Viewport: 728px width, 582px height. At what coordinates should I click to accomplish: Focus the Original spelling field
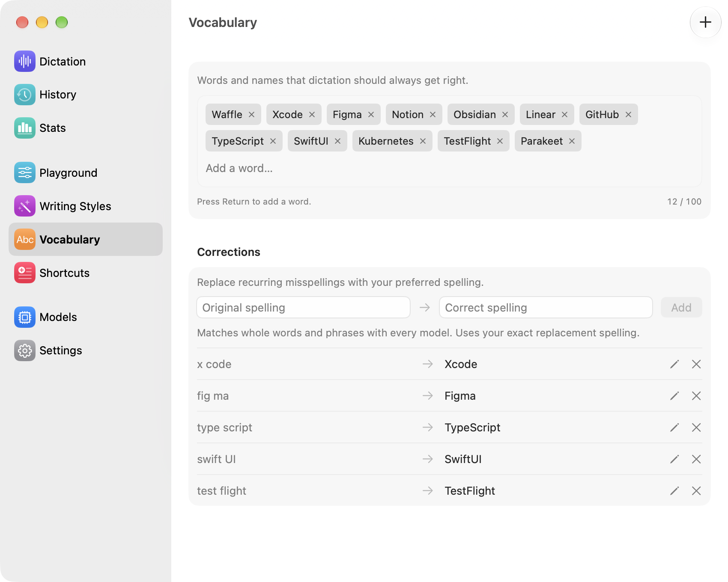[x=303, y=308]
